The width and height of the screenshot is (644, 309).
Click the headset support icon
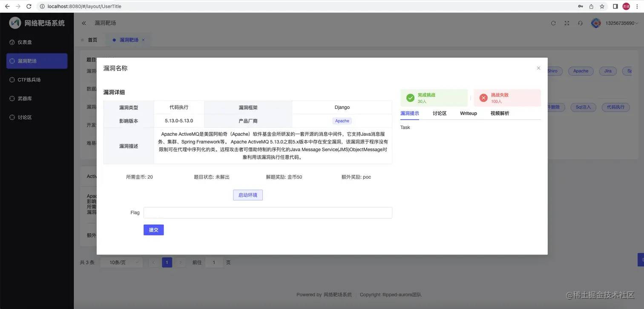pyautogui.click(x=580, y=23)
